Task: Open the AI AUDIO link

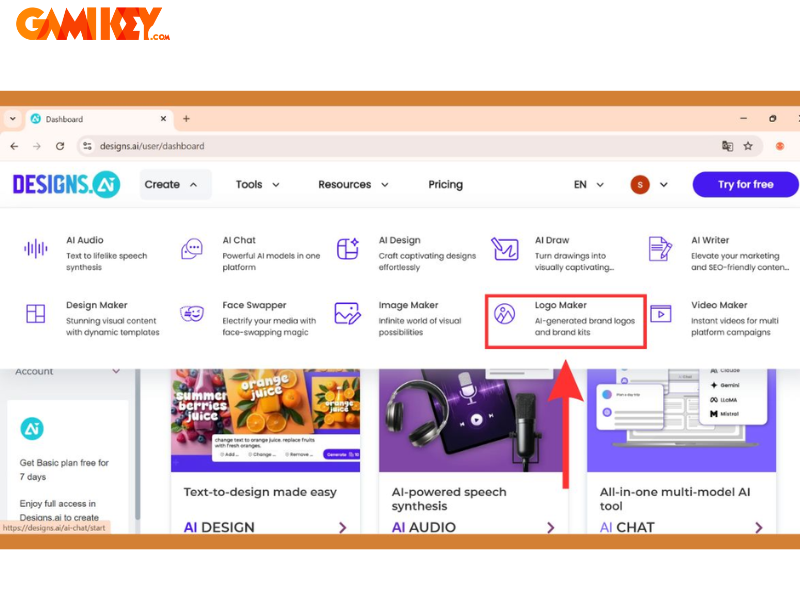Action: [x=423, y=527]
